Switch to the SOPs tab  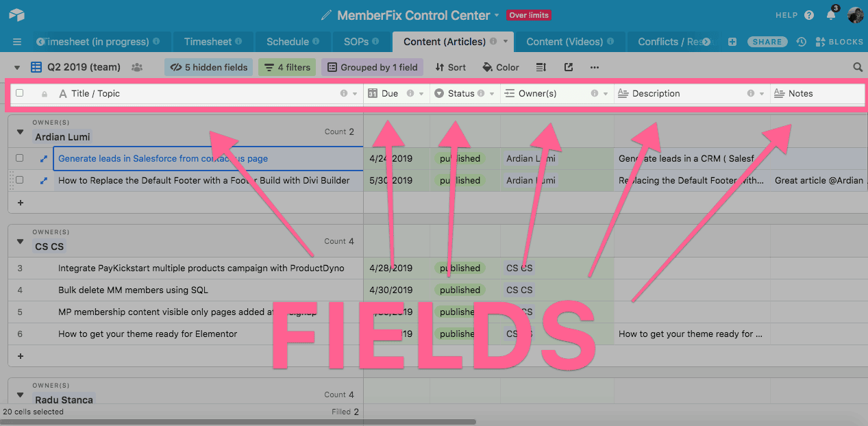[x=356, y=42]
